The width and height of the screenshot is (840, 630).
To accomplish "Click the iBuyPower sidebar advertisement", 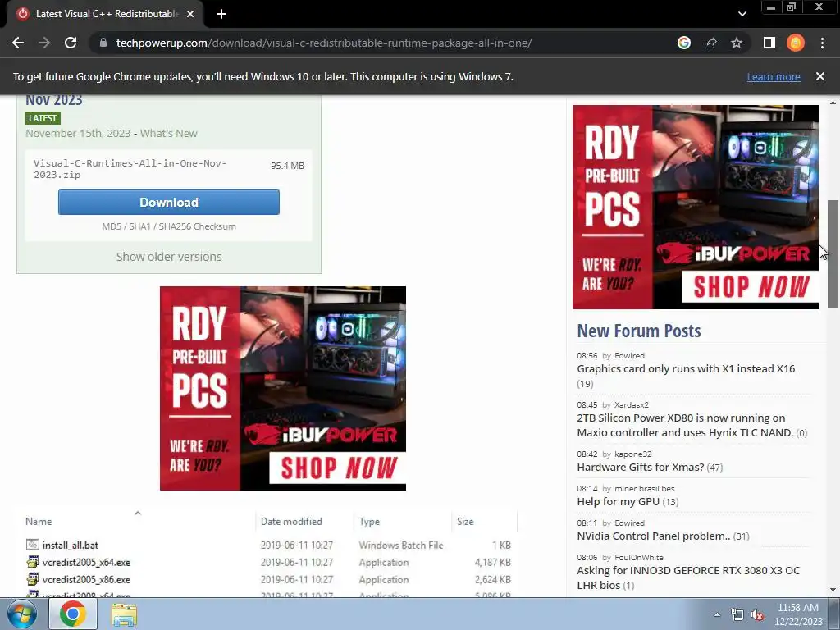I will pyautogui.click(x=696, y=207).
